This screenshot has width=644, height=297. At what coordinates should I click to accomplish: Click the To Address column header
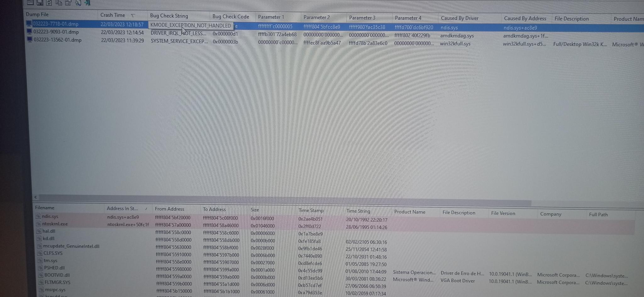(x=214, y=209)
